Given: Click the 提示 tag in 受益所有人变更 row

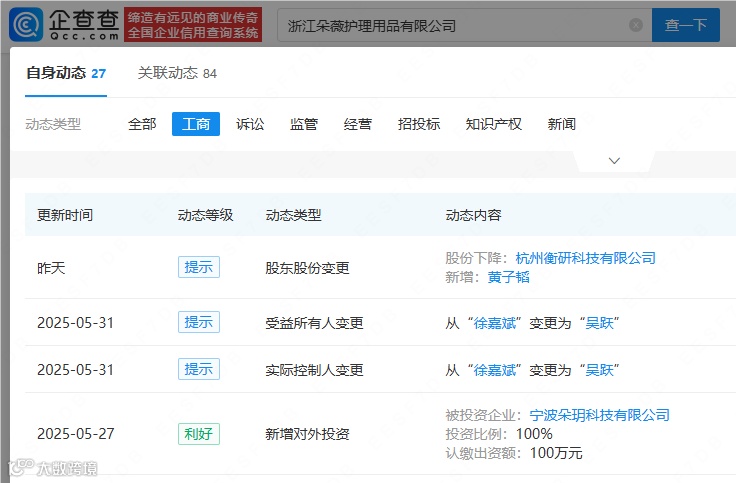Looking at the screenshot, I should 199,322.
